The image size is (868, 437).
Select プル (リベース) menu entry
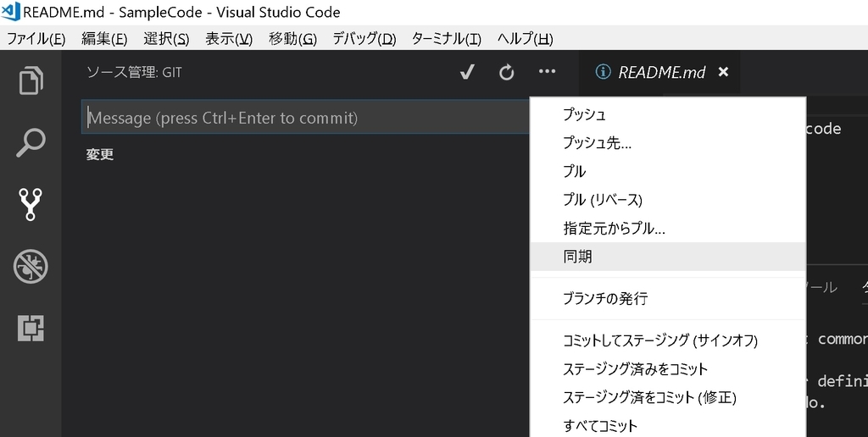(x=668, y=199)
